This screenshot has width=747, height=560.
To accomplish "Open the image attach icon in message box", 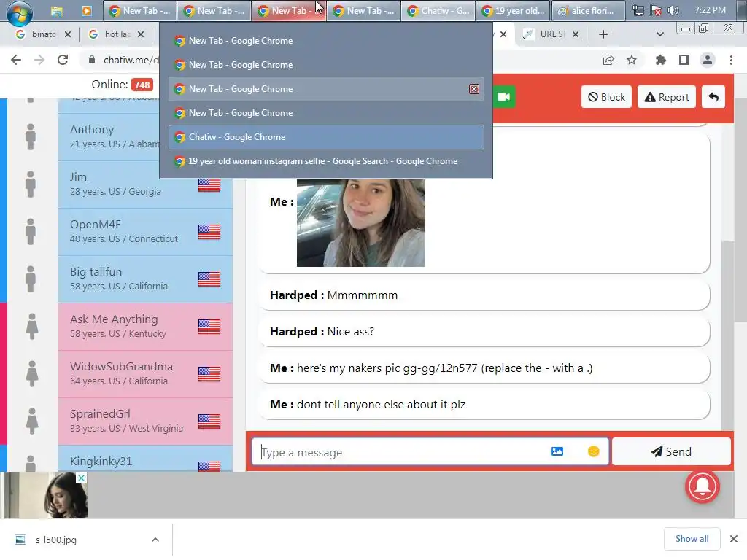I will coord(557,451).
